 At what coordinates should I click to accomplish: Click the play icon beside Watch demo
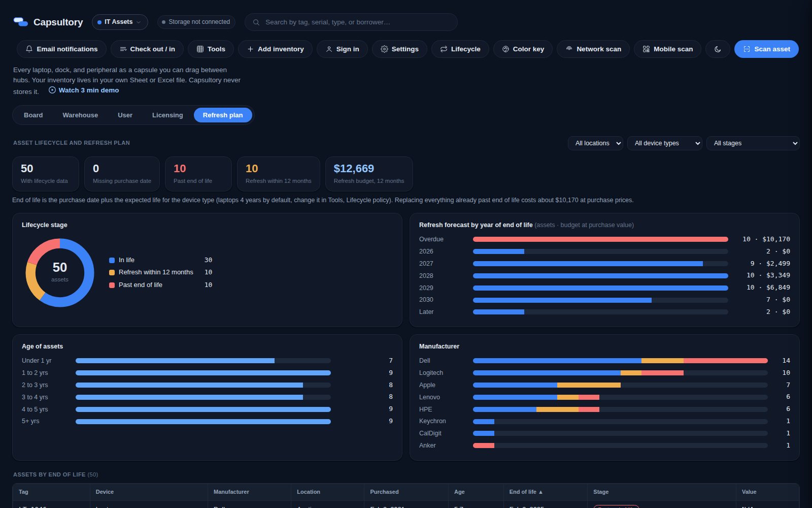pos(52,90)
